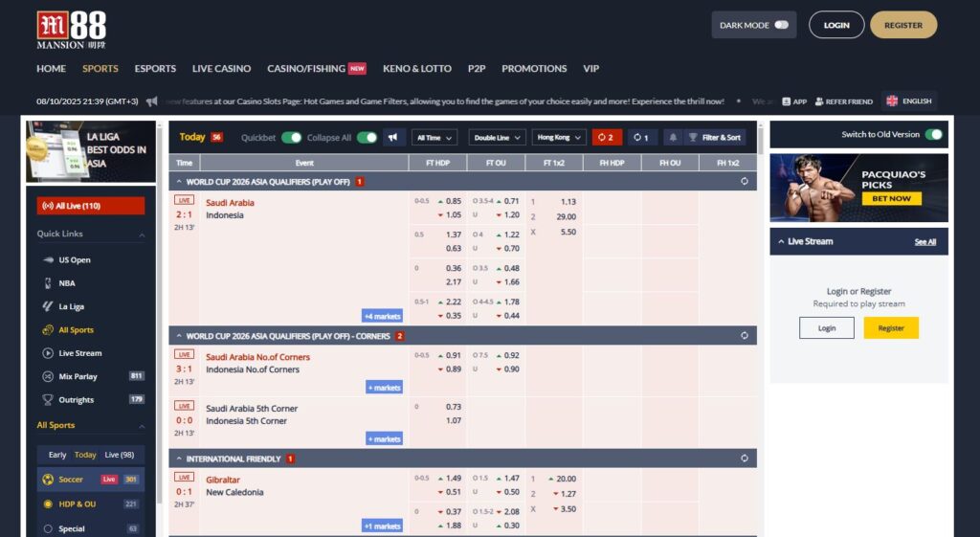Viewport: 980px width, 537px height.
Task: Open the English language selector
Action: pyautogui.click(x=909, y=101)
